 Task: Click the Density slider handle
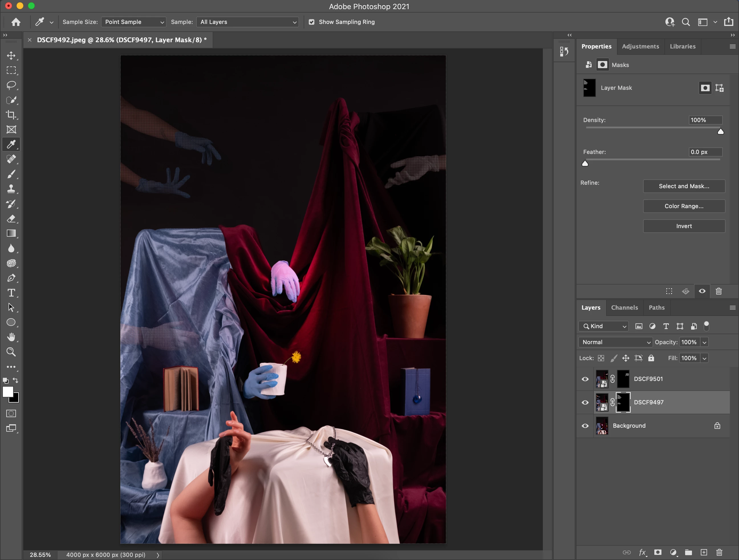click(720, 132)
